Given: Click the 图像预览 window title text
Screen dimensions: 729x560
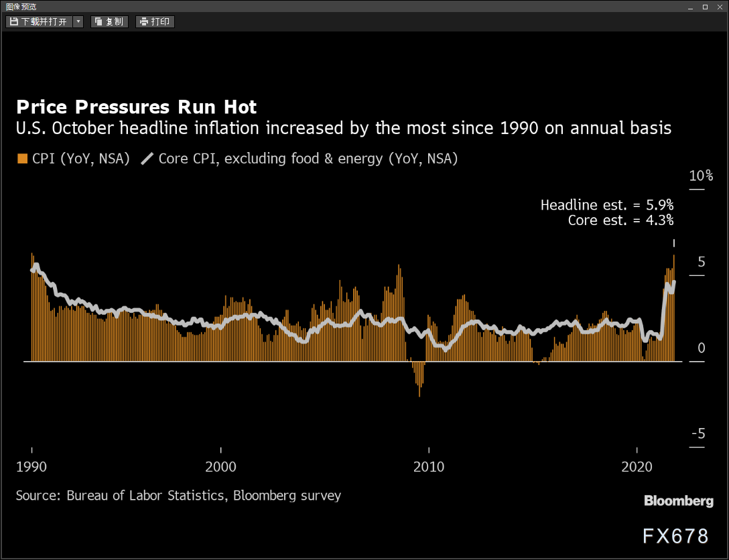Looking at the screenshot, I should [21, 7].
